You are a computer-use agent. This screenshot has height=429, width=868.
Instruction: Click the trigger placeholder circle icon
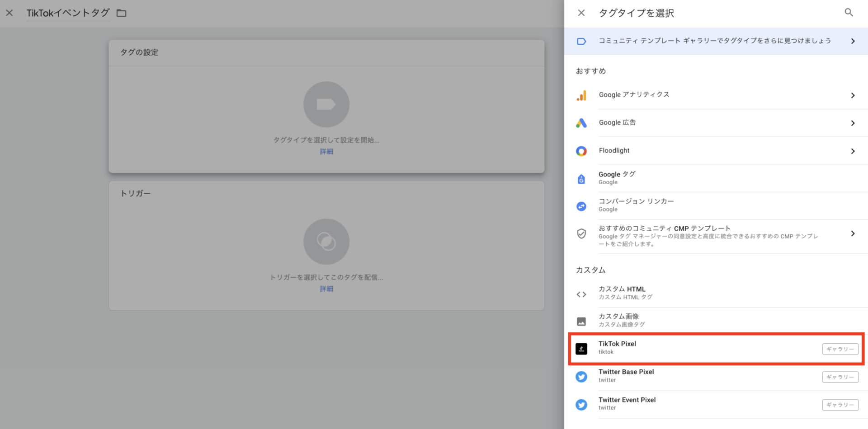point(326,242)
